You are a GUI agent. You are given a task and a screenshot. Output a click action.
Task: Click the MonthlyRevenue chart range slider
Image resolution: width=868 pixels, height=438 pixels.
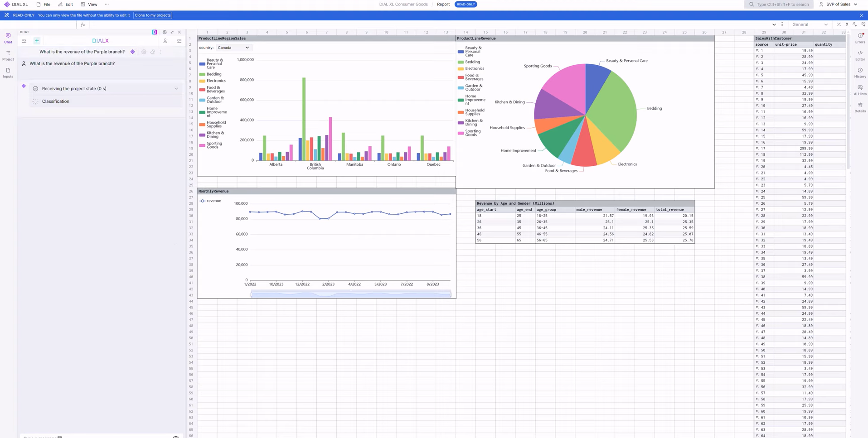point(350,294)
